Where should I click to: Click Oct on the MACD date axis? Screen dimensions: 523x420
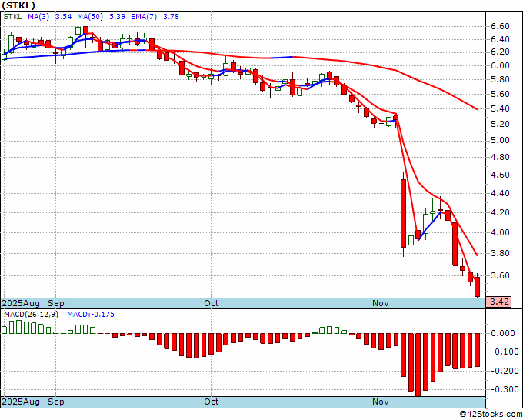[212, 402]
